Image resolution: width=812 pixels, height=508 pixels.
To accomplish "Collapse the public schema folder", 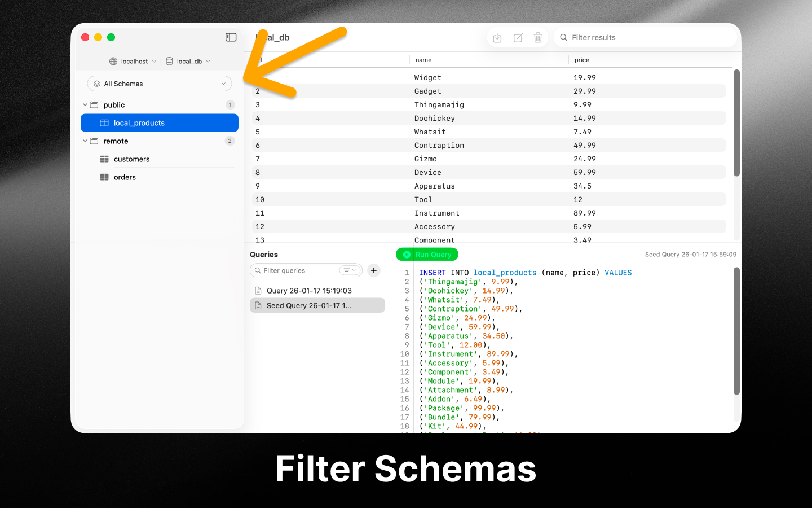I will pyautogui.click(x=85, y=104).
